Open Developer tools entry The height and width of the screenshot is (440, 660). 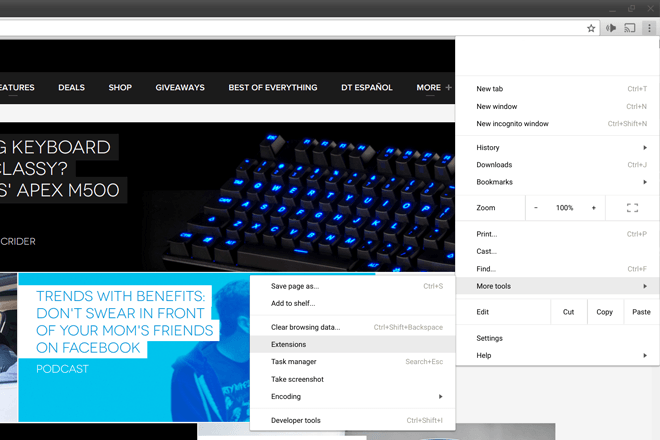(353, 420)
